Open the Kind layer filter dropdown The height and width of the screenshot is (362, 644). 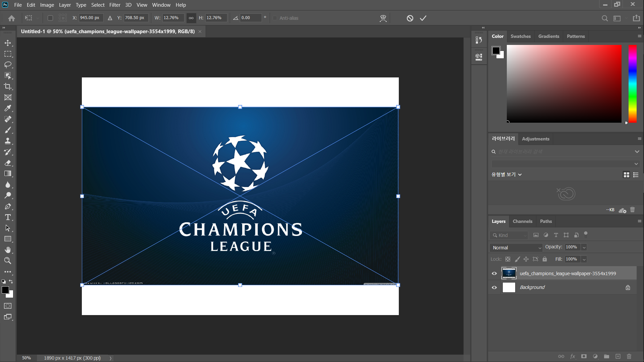click(x=509, y=235)
